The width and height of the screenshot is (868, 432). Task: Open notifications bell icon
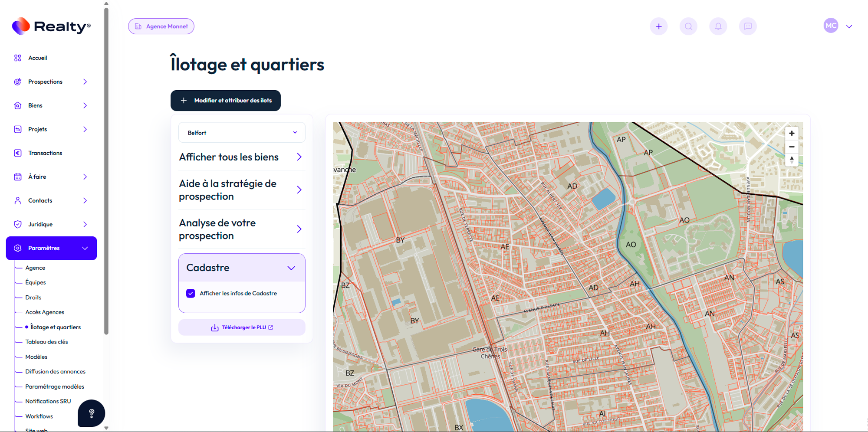pyautogui.click(x=718, y=26)
